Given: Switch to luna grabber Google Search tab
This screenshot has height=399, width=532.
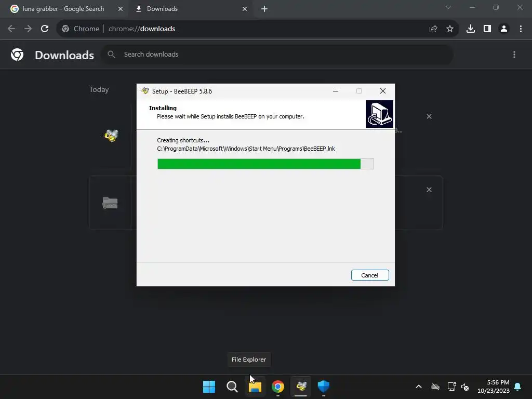Looking at the screenshot, I should click(x=63, y=9).
